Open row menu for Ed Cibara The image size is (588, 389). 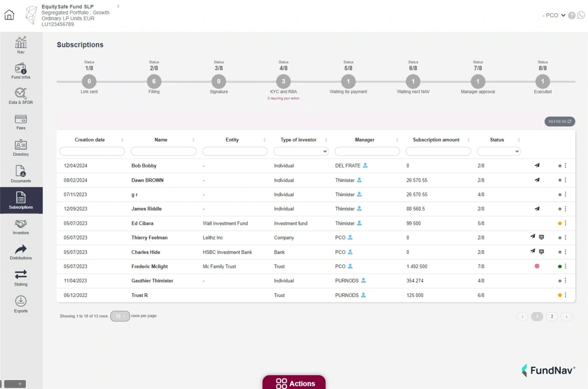[565, 223]
